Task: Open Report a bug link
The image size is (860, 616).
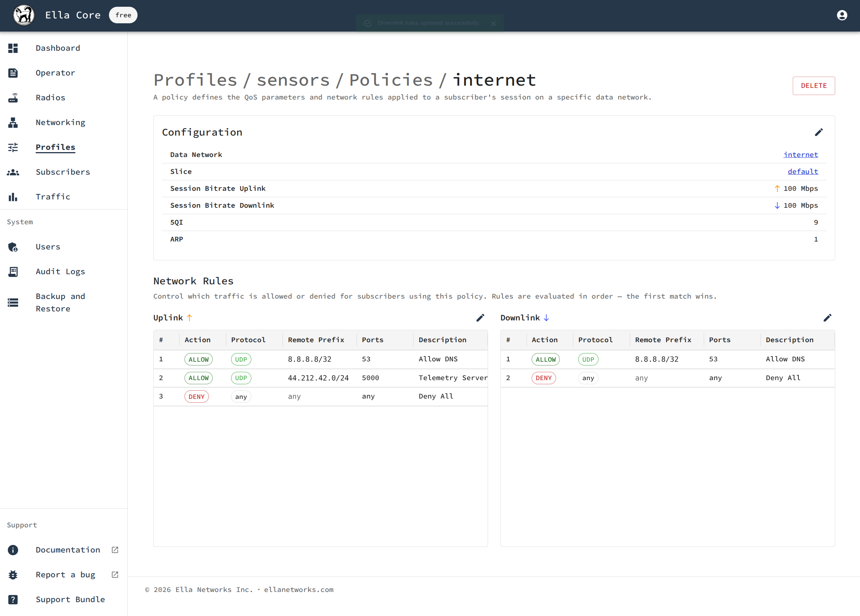Action: pos(65,575)
